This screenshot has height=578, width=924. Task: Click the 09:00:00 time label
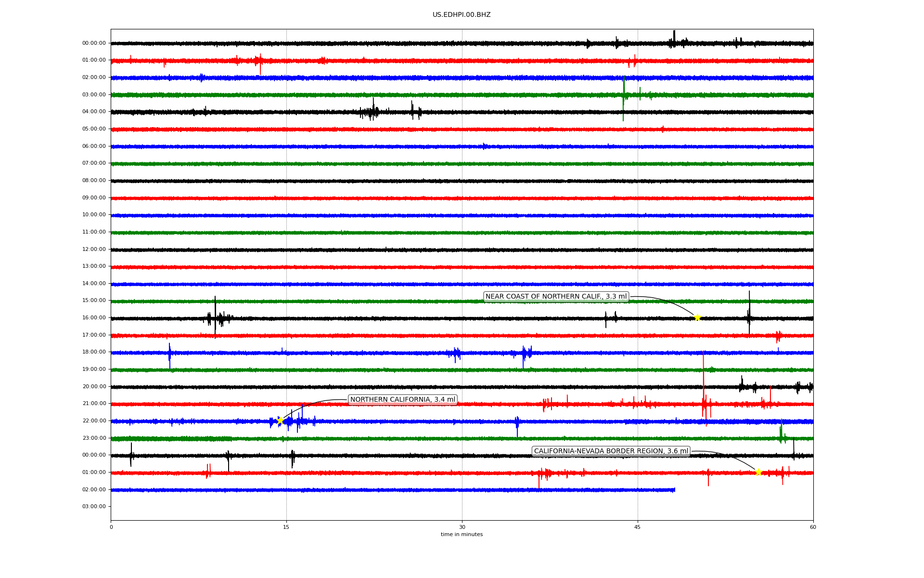pyautogui.click(x=94, y=197)
